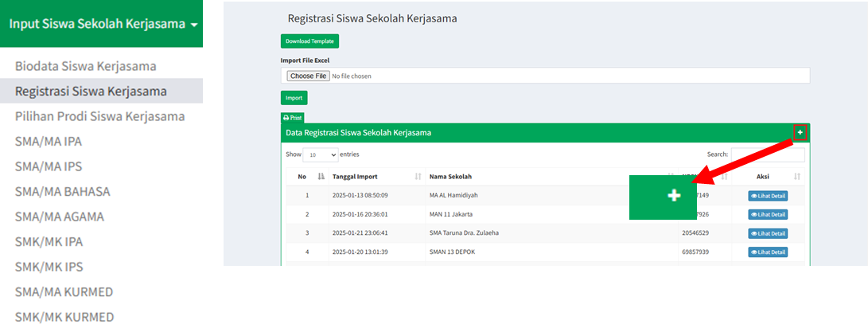The image size is (868, 332).
Task: Click the Search input field
Action: pos(768,154)
